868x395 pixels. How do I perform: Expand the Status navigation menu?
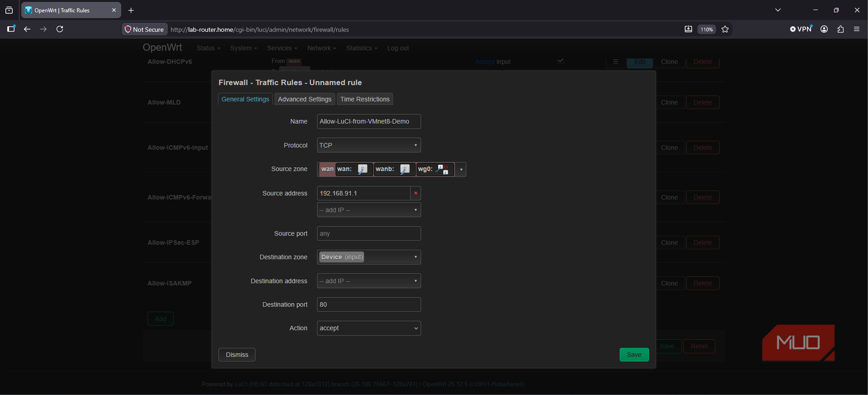coord(208,48)
